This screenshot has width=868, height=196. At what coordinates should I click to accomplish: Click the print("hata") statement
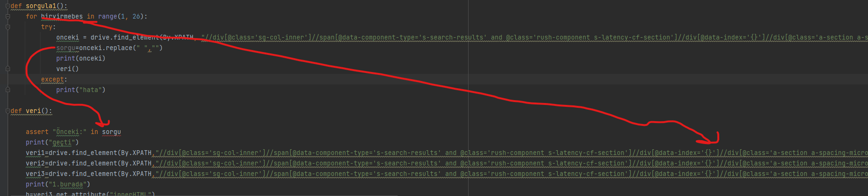point(81,90)
